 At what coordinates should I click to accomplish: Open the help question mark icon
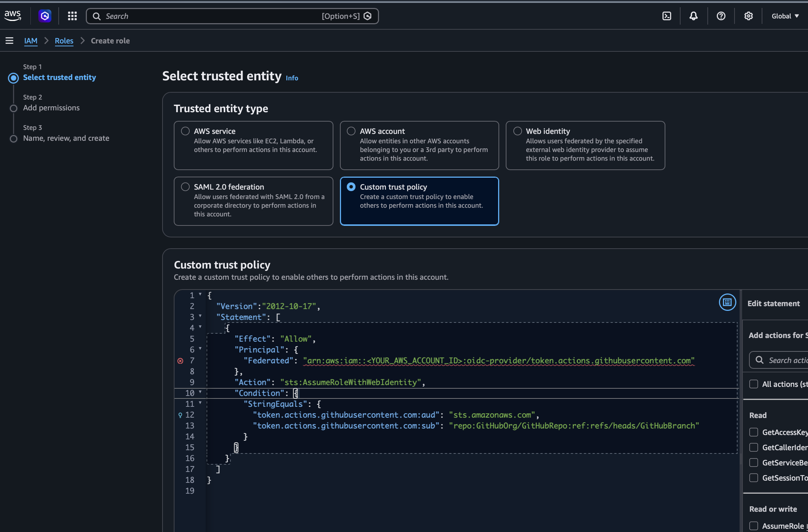[721, 16]
